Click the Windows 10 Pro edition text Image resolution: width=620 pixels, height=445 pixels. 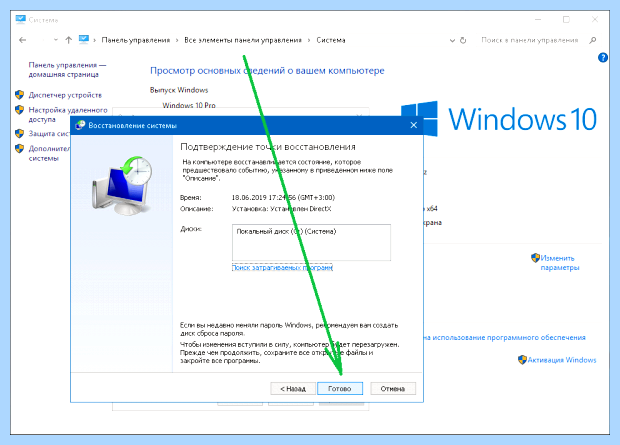[x=189, y=105]
